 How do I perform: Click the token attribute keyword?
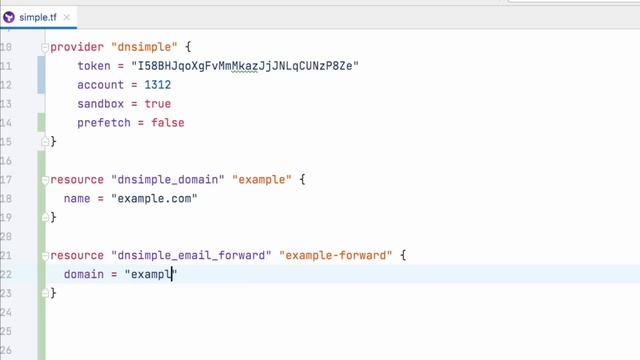[x=94, y=66]
